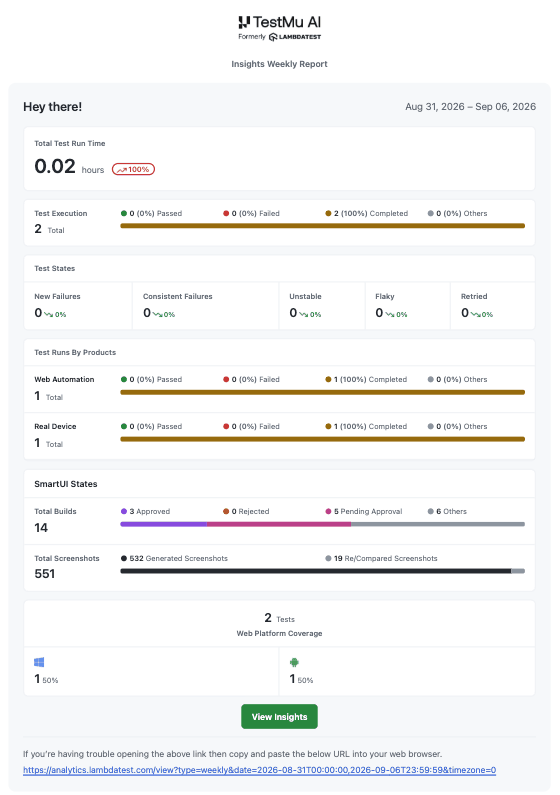This screenshot has height=795, width=560.
Task: Click the Unstable downward trend arrow
Action: [304, 314]
